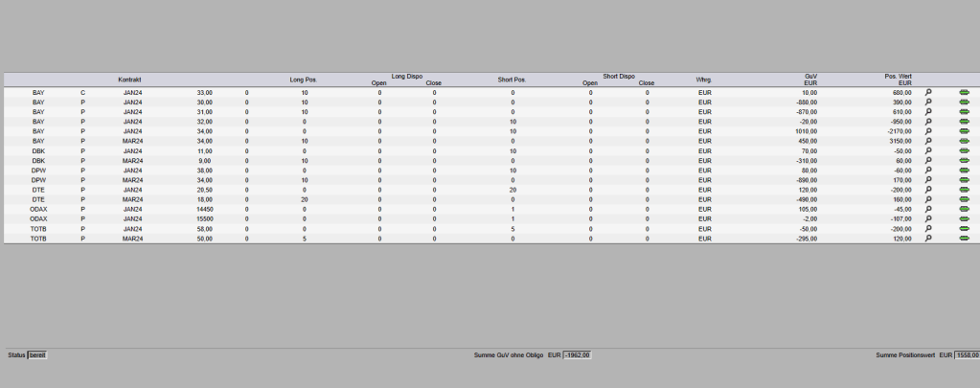The width and height of the screenshot is (980, 388).
Task: Open details magnifier for BAY P JAN24 30,00
Action: [927, 103]
